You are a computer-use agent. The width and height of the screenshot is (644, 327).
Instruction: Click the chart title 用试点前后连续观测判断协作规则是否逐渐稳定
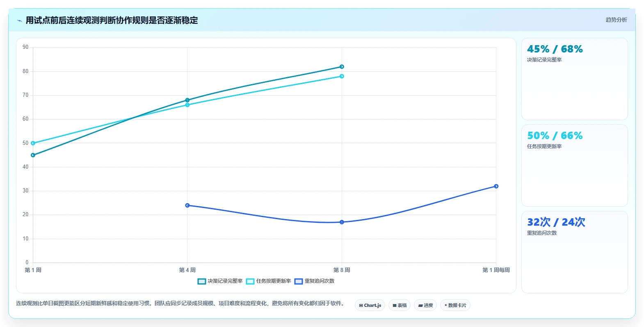[x=112, y=21]
